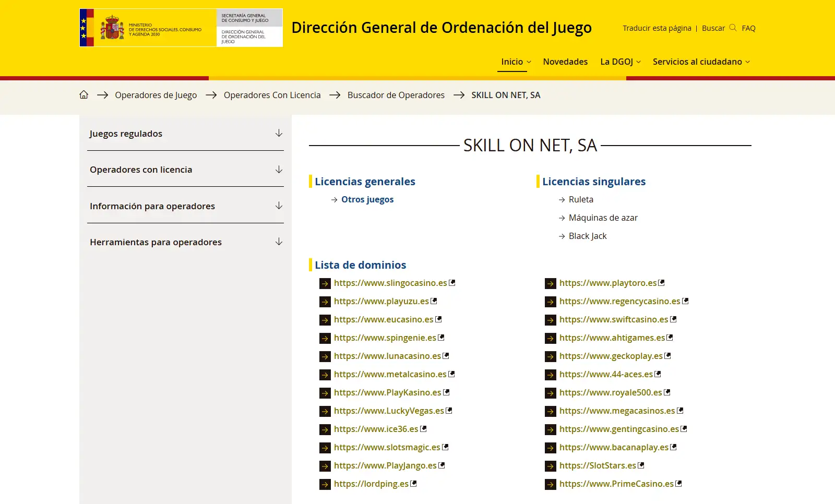Click external link icon after gentingcasino.es
This screenshot has width=835, height=504.
(x=684, y=428)
